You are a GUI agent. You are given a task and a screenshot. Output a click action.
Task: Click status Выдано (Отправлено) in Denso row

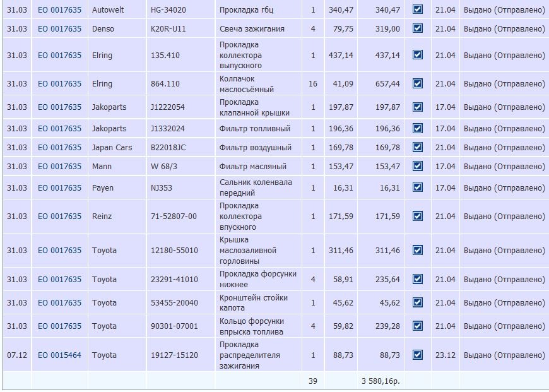(x=504, y=29)
